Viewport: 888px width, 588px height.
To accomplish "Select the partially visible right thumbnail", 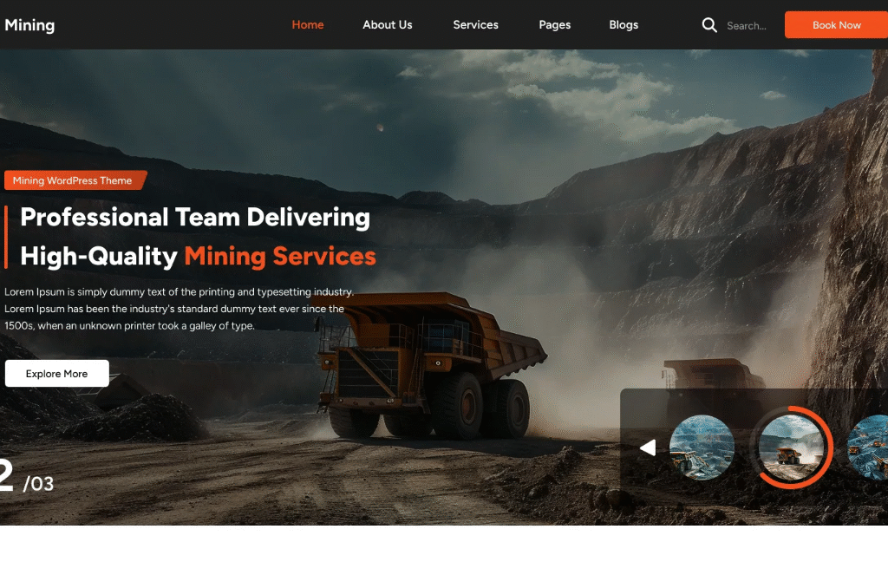I will click(869, 448).
